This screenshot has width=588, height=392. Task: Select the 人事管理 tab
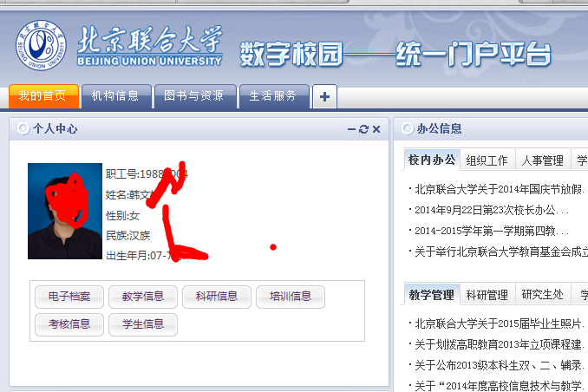[543, 160]
